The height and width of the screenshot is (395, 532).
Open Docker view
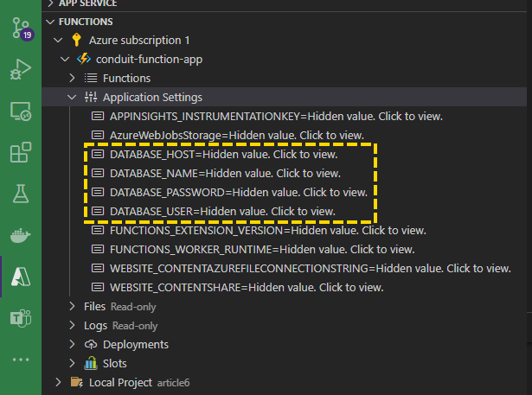click(21, 235)
